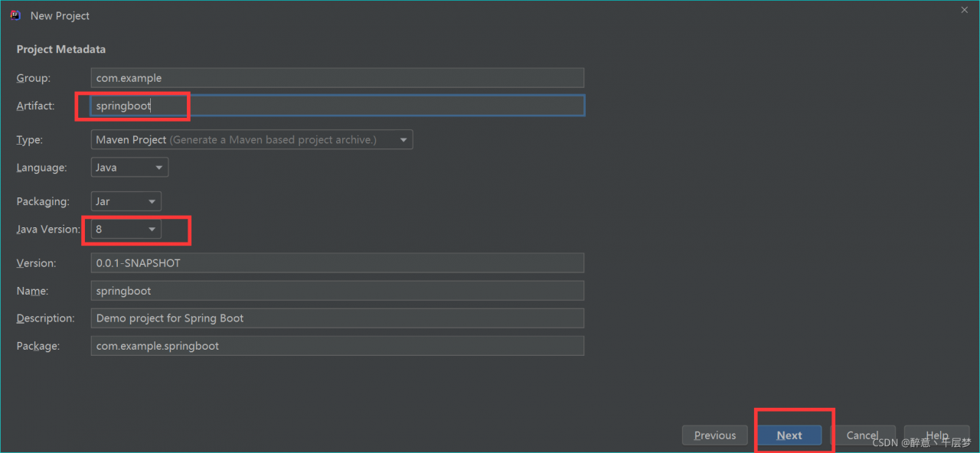Open the Packaging dropdown set to Jar
Viewport: 980px width, 453px height.
click(x=126, y=202)
